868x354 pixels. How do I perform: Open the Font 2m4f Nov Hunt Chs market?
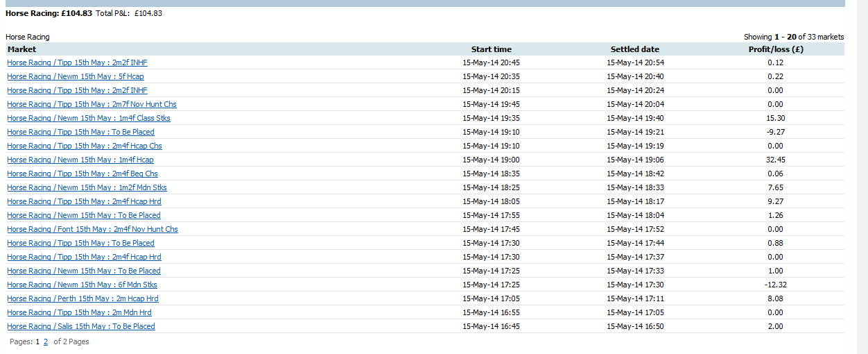pos(92,229)
